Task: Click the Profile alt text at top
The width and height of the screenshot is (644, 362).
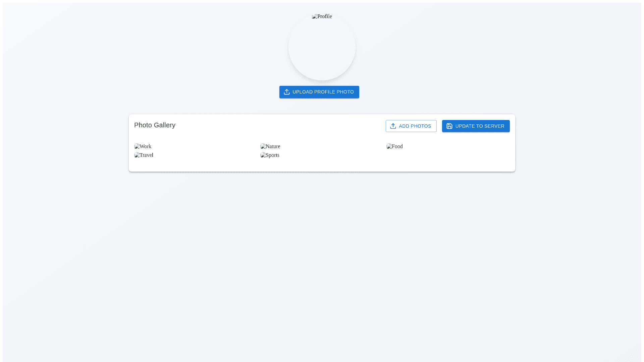Action: (x=325, y=16)
